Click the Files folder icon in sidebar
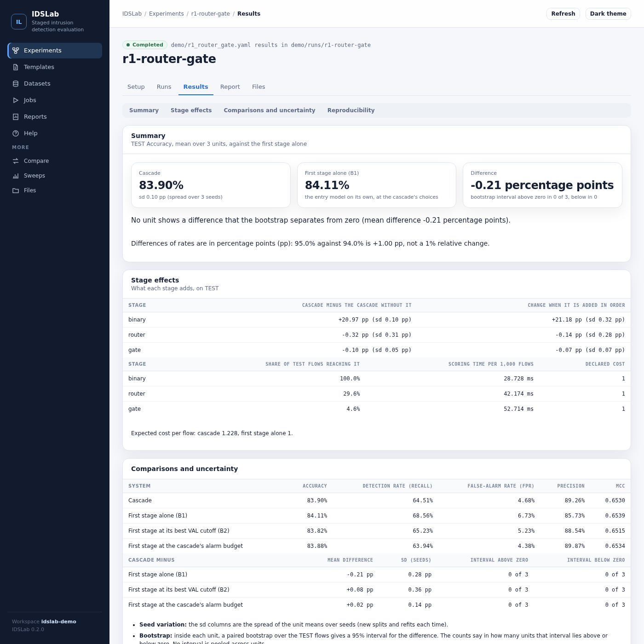 pyautogui.click(x=16, y=190)
